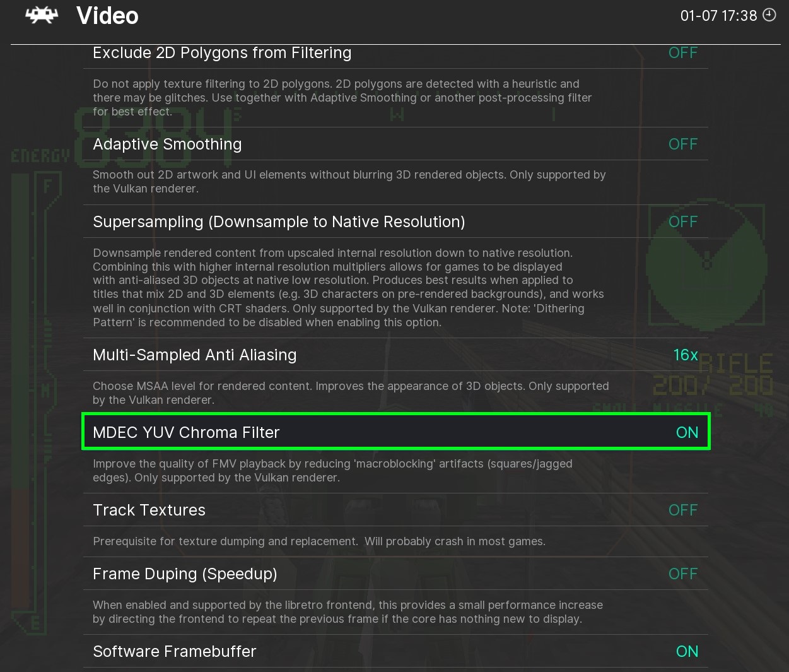Select Supersampling (Downsample to Native Resolution) entry

point(279,222)
